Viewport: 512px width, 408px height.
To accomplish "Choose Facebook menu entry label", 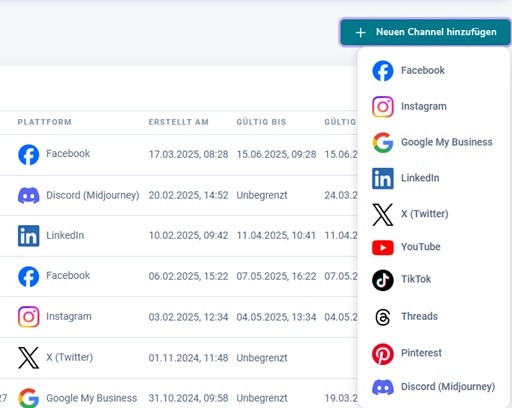I will click(x=423, y=70).
